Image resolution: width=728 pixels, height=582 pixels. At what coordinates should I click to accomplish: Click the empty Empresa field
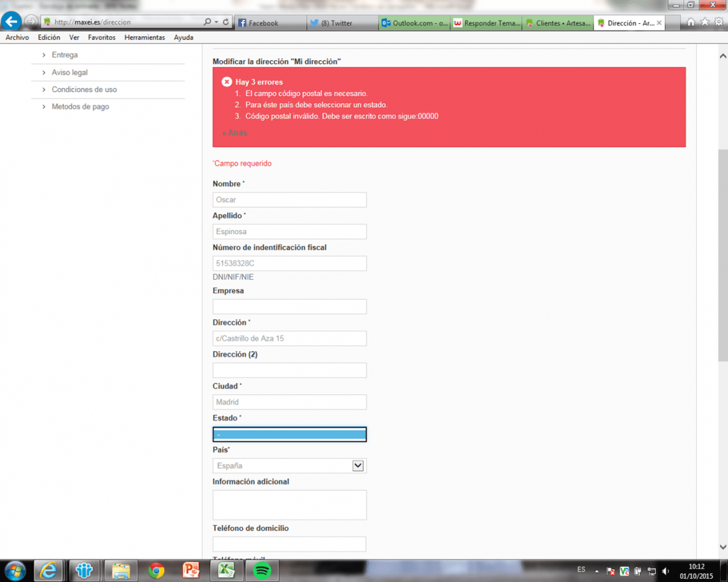[x=289, y=306]
